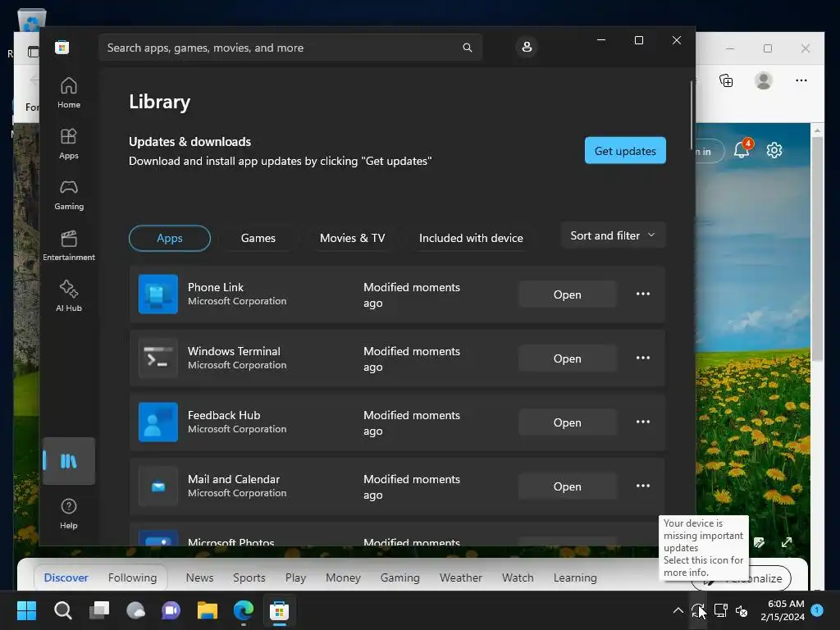
Task: Open page settings gear in Edge window
Action: pyautogui.click(x=774, y=151)
